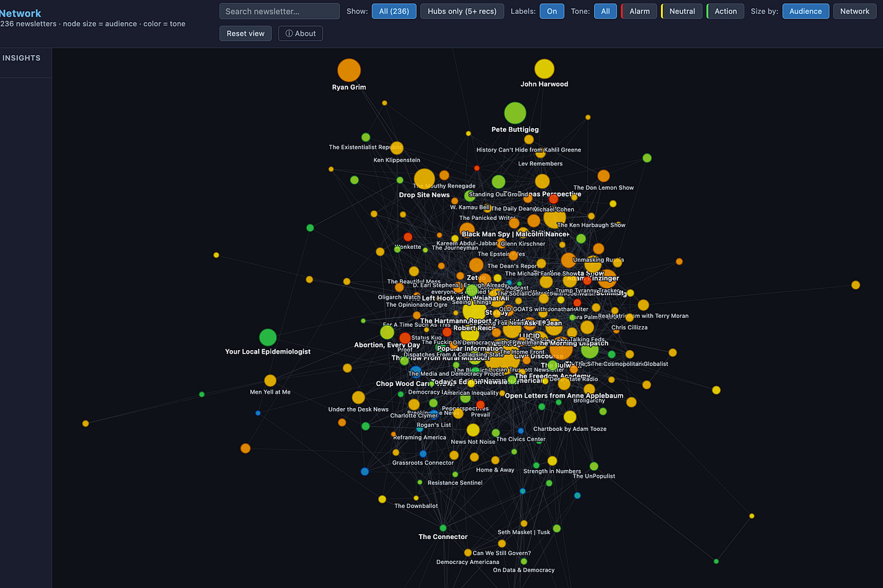Image resolution: width=883 pixels, height=588 pixels.
Task: Select the Hubs only (5+ recs) filter
Action: [x=462, y=11]
